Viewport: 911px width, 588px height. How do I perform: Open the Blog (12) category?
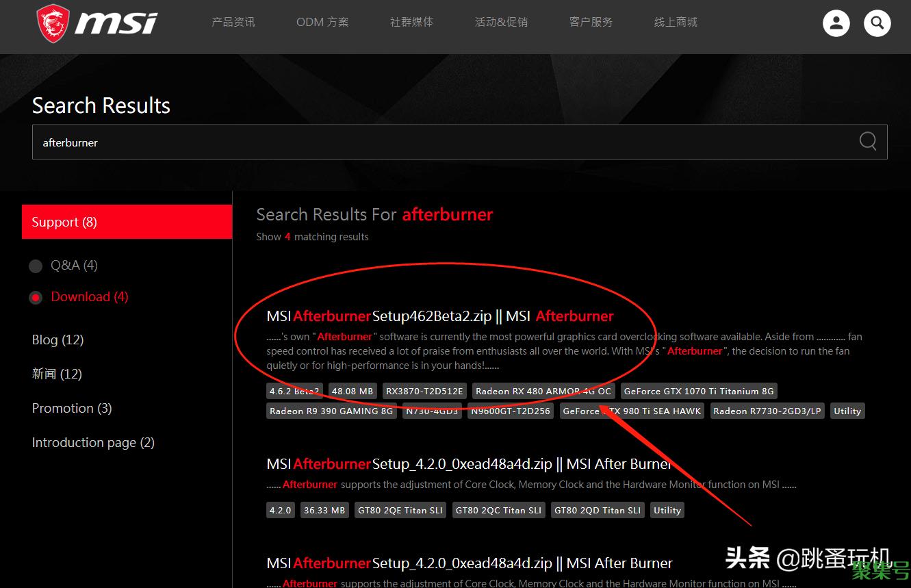[x=57, y=340]
